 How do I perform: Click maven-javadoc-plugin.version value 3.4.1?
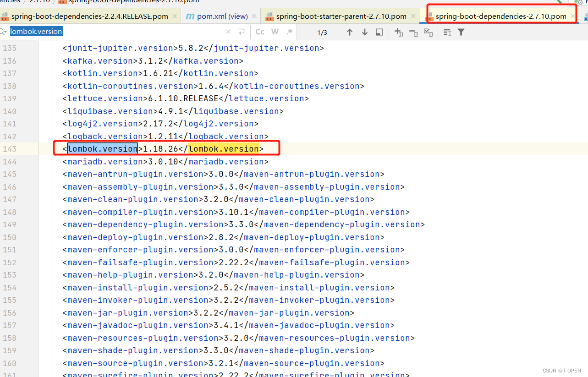[x=226, y=325]
